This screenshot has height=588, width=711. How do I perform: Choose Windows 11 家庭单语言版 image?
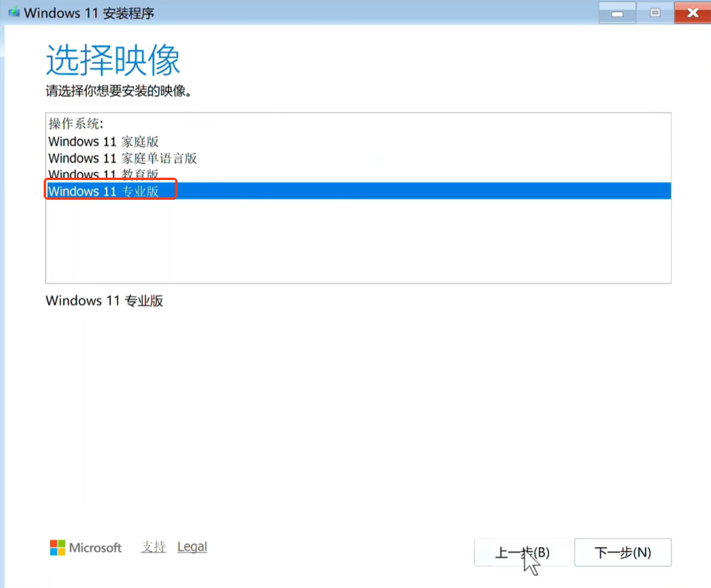122,159
